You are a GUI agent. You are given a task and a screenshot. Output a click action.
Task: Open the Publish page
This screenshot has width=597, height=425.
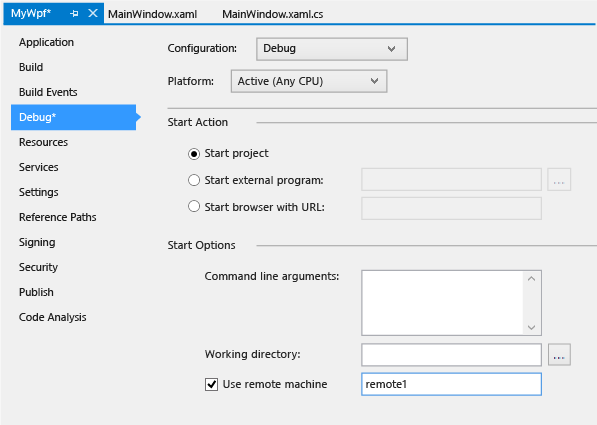[36, 292]
